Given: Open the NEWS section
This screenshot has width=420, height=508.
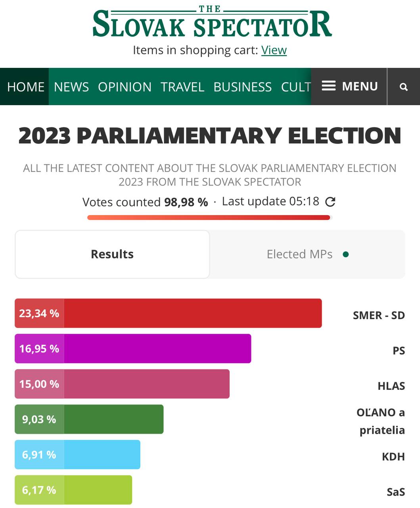Looking at the screenshot, I should pyautogui.click(x=71, y=87).
